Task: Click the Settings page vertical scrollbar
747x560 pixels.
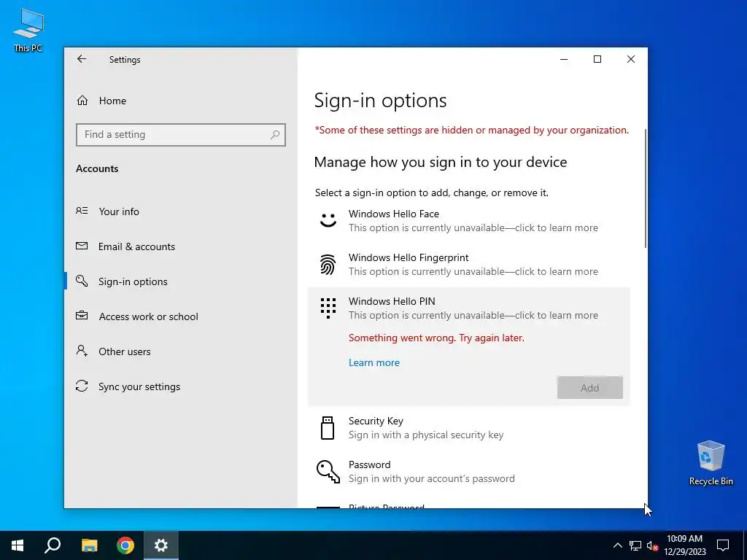Action: 645,188
